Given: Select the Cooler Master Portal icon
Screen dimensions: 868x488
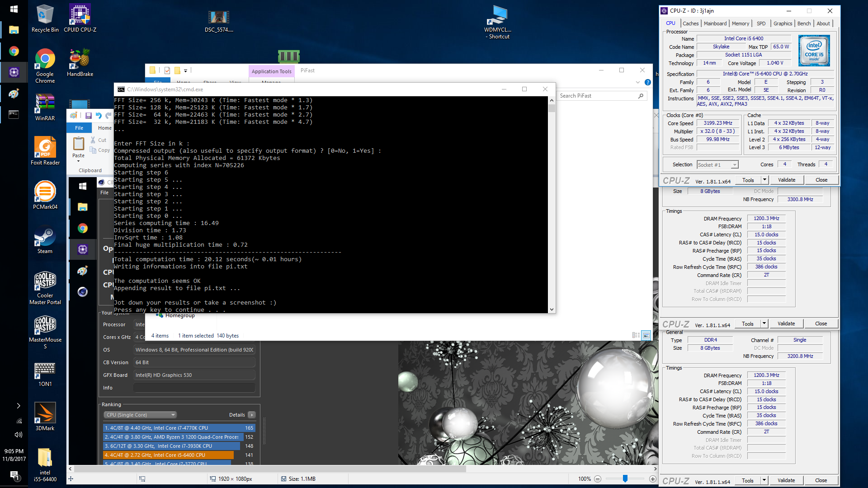Looking at the screenshot, I should point(45,288).
